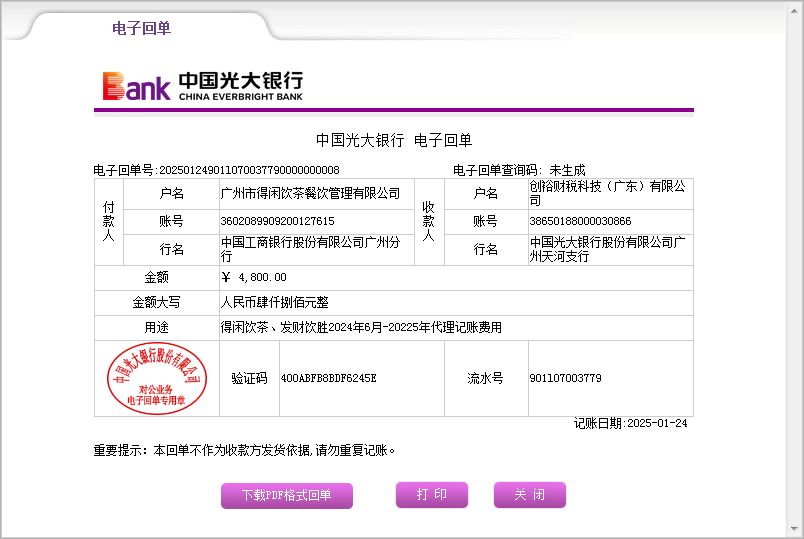Click the serial number 901107003779

[x=565, y=379]
